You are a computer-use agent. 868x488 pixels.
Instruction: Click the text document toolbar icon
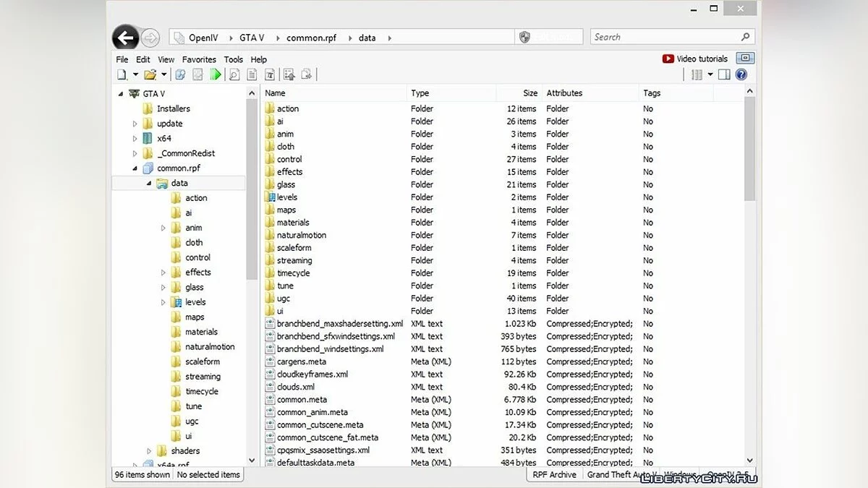coord(252,74)
